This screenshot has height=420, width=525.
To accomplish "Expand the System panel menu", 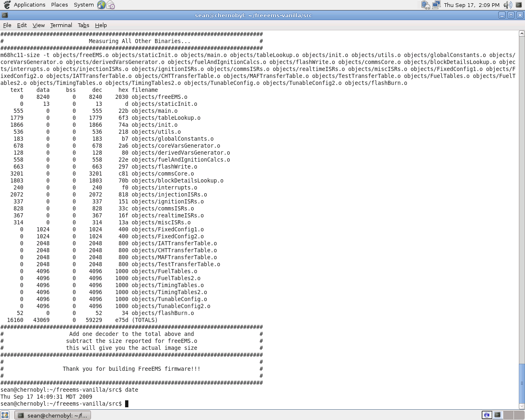I will (84, 5).
